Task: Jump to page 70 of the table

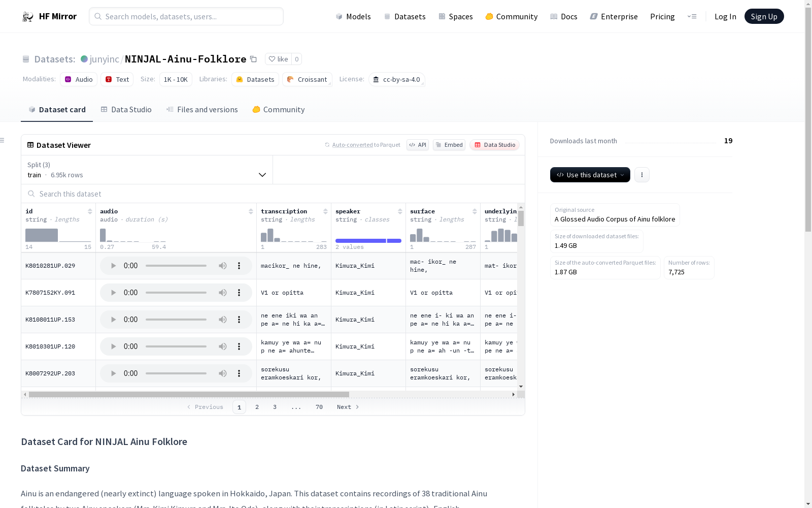Action: tap(319, 407)
